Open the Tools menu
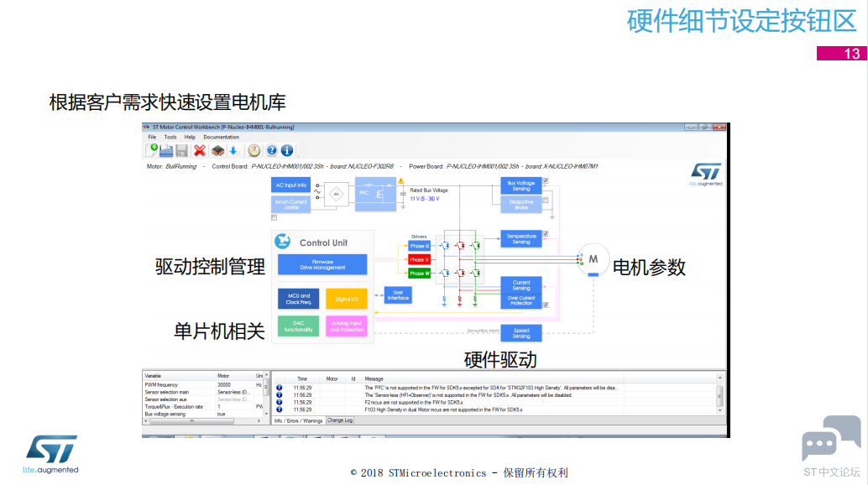Viewport: 868px width, 485px height. click(x=170, y=137)
